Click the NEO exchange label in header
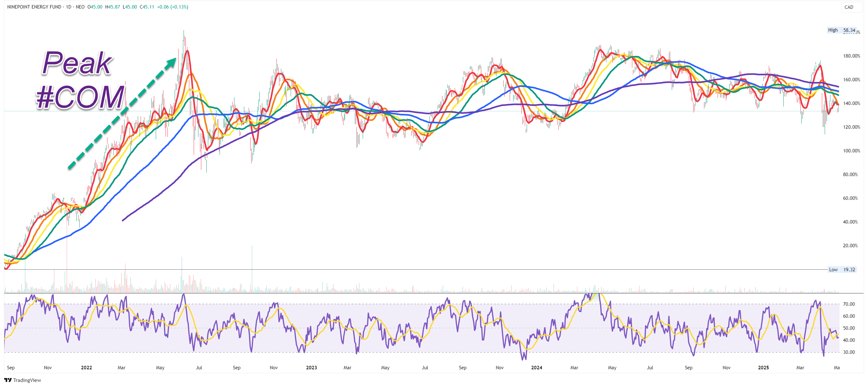This screenshot has width=868, height=387. point(80,7)
